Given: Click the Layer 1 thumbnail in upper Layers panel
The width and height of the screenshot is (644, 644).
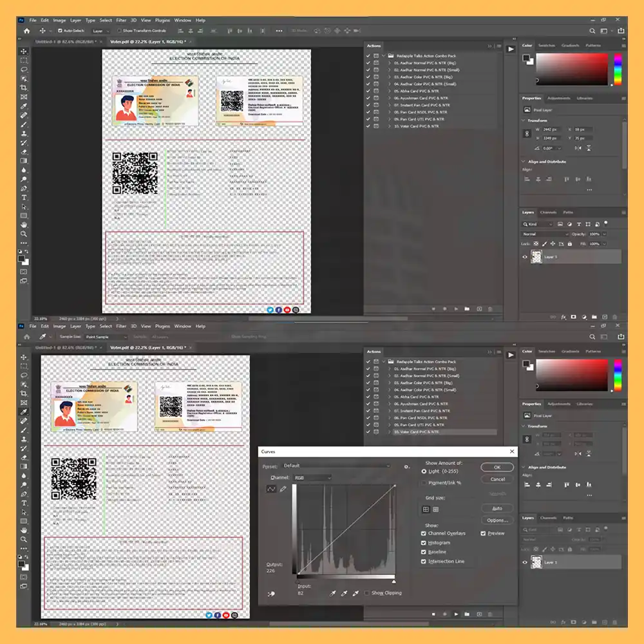Looking at the screenshot, I should tap(536, 257).
